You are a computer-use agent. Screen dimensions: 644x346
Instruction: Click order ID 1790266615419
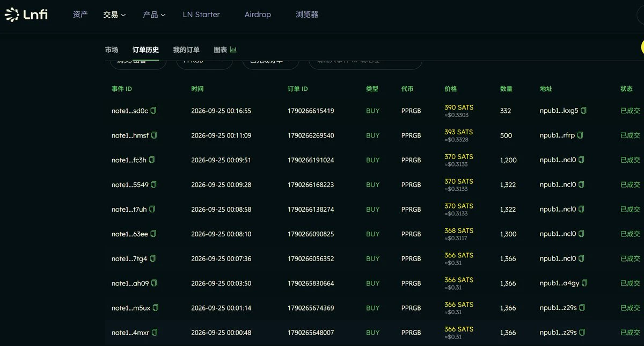(x=311, y=111)
